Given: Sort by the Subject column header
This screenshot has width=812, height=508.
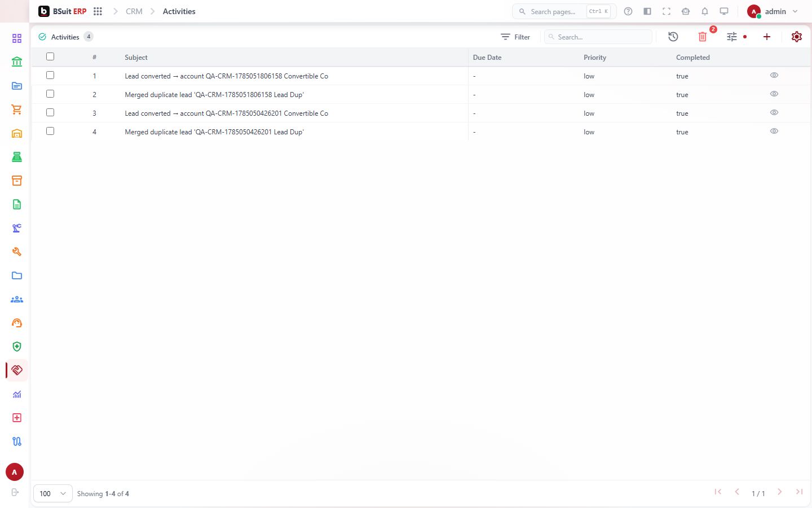Looking at the screenshot, I should [x=136, y=58].
